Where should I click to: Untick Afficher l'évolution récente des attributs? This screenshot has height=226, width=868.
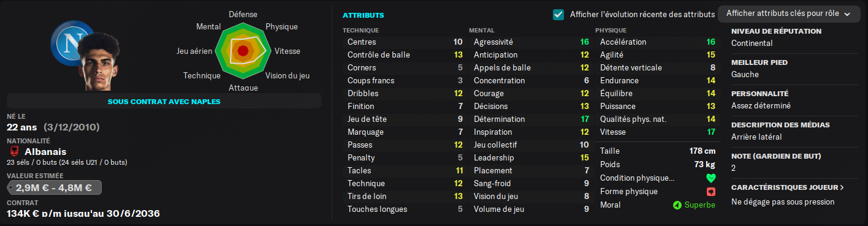coord(558,14)
